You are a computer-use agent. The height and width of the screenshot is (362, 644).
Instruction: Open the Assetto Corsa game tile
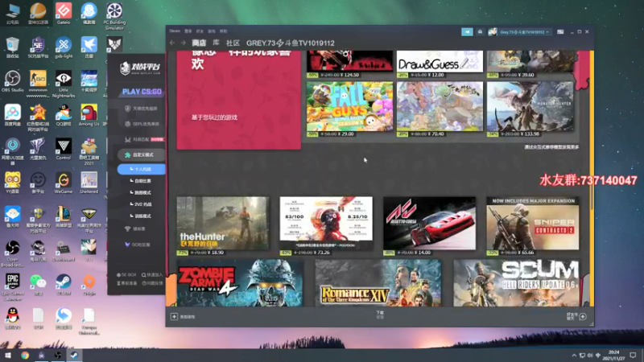click(x=430, y=223)
